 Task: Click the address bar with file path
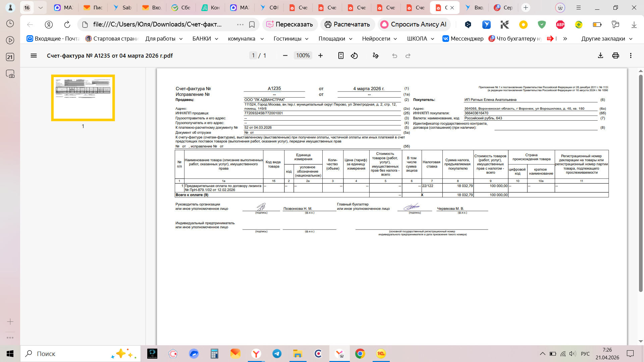pyautogui.click(x=158, y=24)
